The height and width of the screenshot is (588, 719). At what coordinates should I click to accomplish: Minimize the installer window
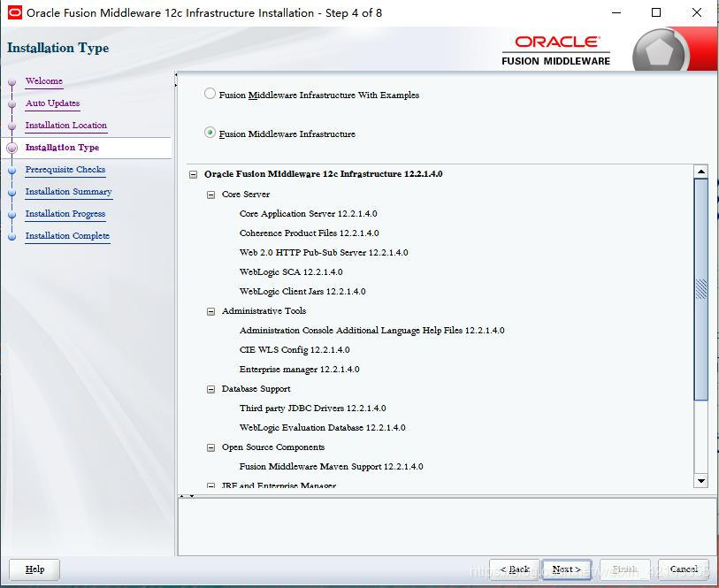tap(616, 13)
